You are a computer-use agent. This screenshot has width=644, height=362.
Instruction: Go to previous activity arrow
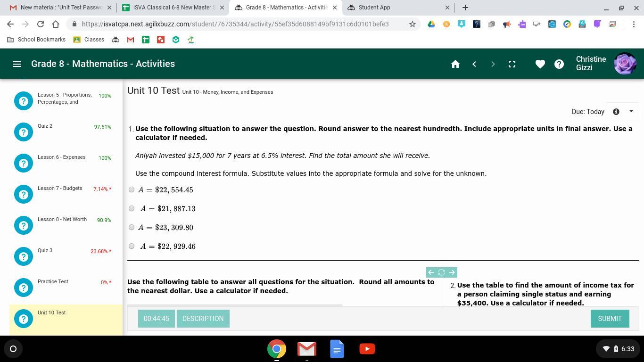click(474, 64)
